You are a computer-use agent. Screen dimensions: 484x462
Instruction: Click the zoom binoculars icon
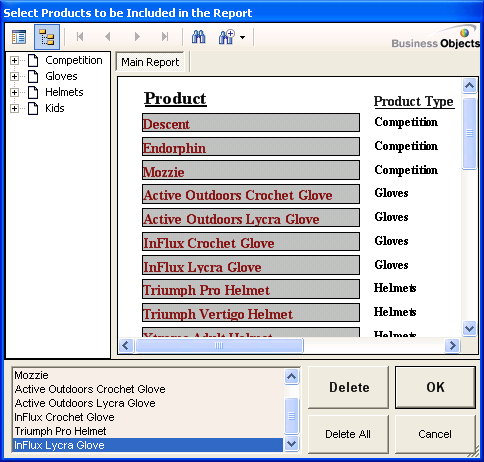point(226,37)
